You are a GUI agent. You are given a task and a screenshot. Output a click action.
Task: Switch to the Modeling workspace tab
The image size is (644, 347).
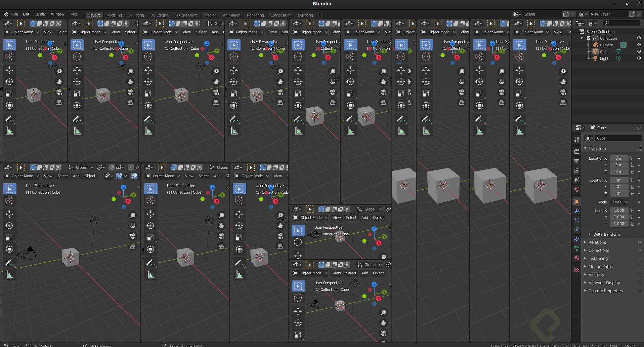(114, 15)
